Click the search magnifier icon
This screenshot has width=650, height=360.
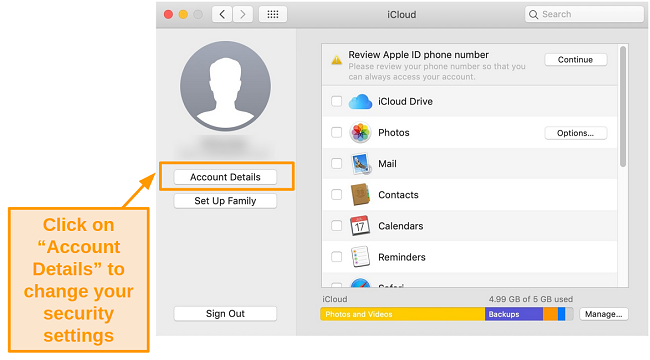534,15
